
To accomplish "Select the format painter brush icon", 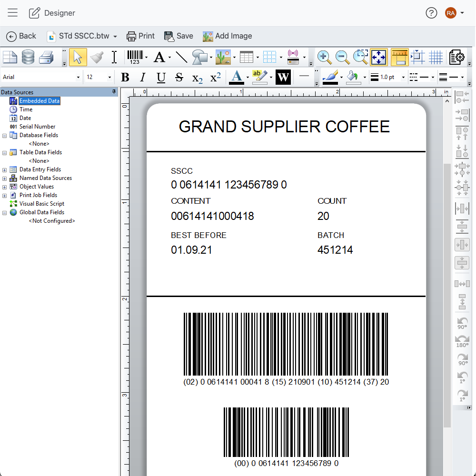I will coord(97,58).
